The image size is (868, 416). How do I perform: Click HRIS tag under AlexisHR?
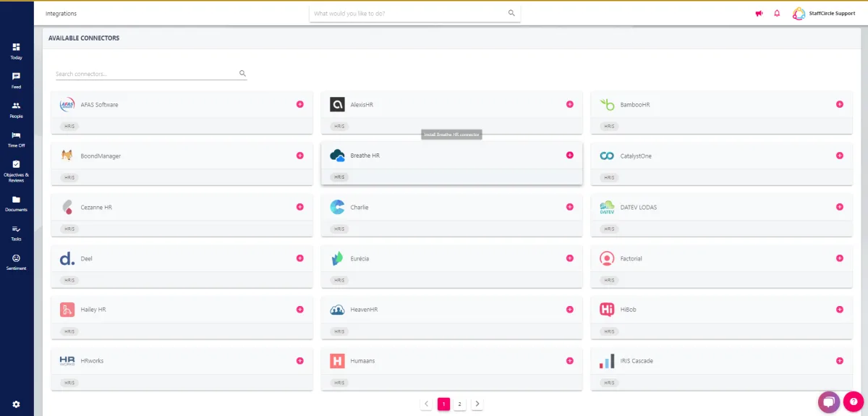point(339,126)
